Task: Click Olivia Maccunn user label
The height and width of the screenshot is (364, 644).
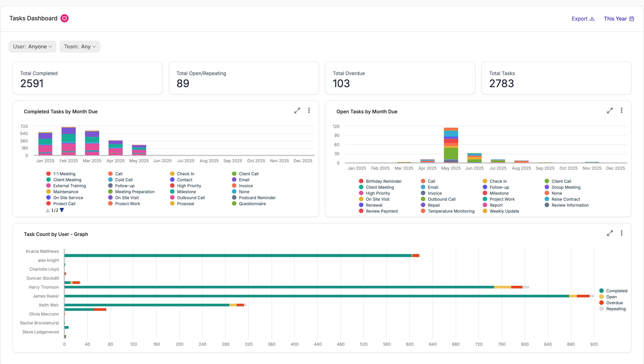Action: (44, 314)
